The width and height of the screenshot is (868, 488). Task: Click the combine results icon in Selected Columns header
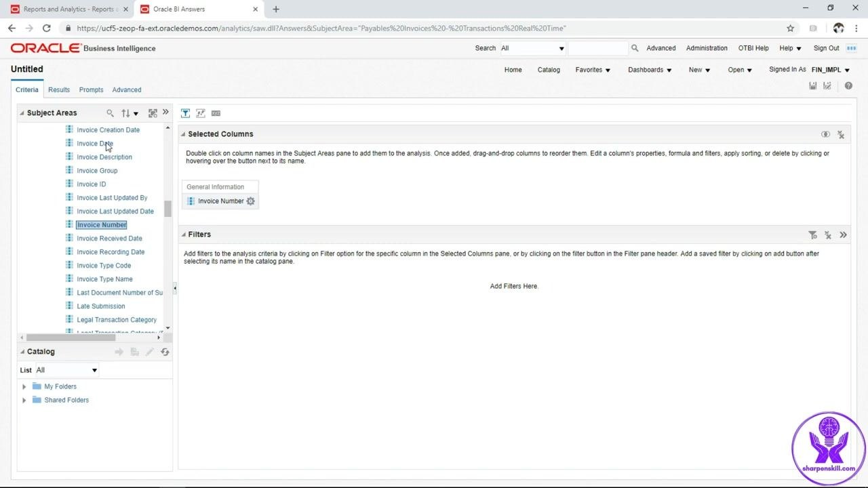[x=825, y=134]
